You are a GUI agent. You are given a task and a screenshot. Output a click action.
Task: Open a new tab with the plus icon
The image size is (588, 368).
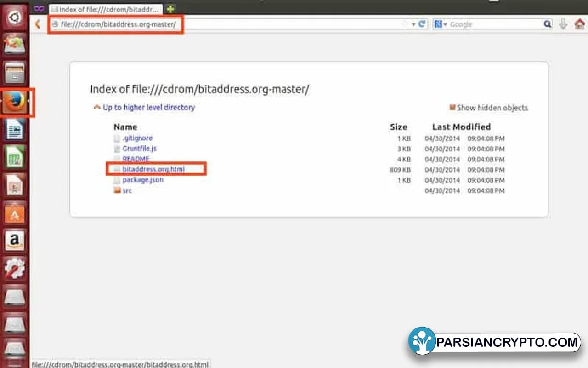tap(170, 9)
